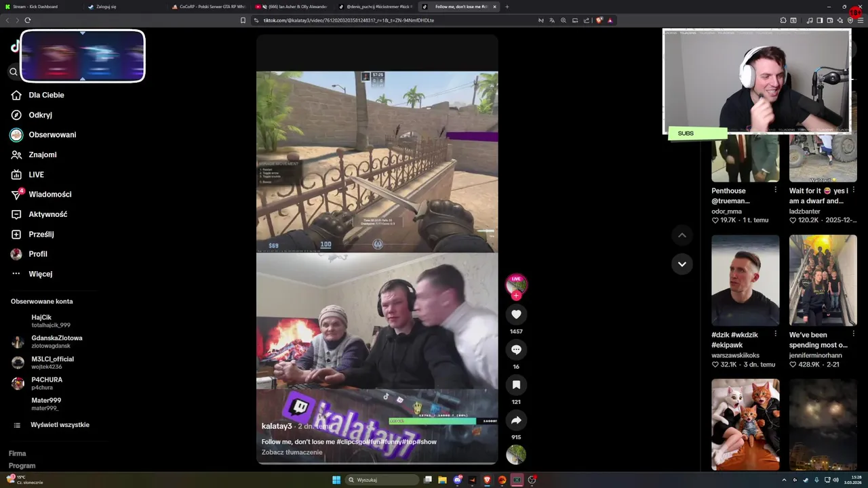Open browser extensions puzzle icon
868x488 pixels.
783,20
